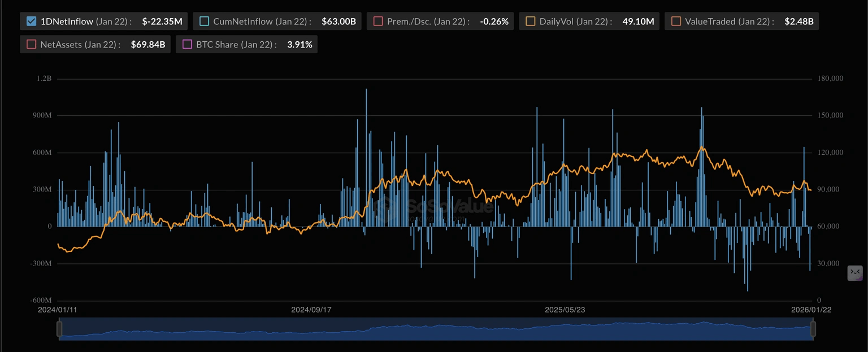Click the right handle of the range slider
This screenshot has height=352, width=868.
click(814, 329)
